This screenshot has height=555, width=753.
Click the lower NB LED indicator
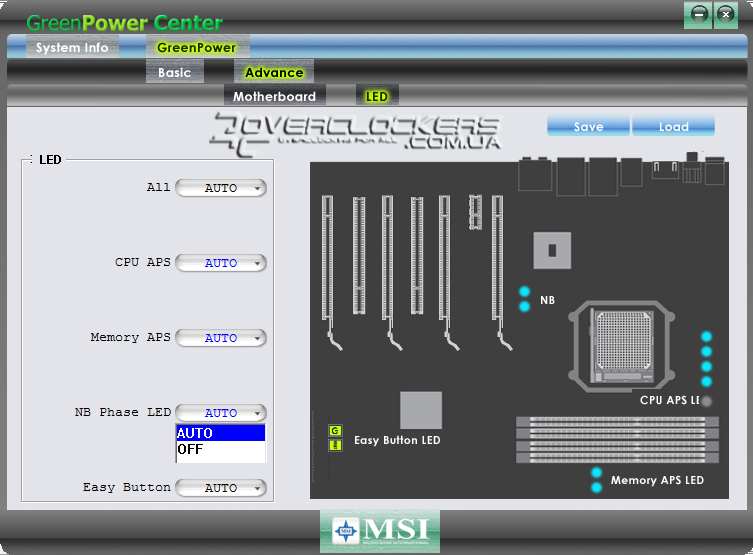(524, 306)
